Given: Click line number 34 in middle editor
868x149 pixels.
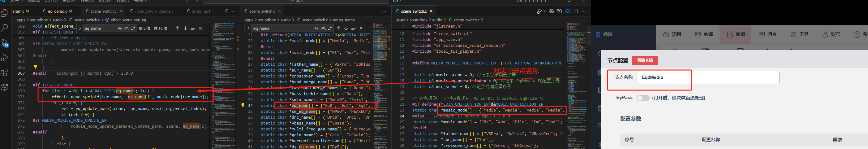Looking at the screenshot, I should coord(250,106).
